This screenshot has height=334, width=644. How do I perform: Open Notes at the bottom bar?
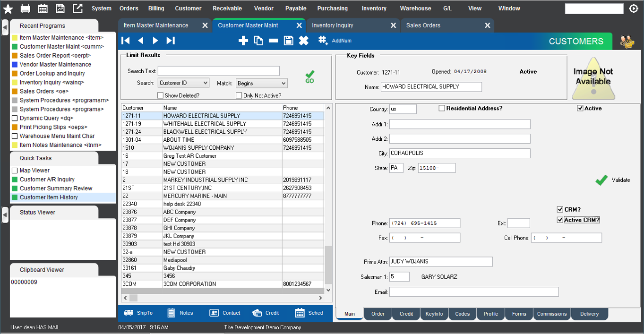[180, 313]
